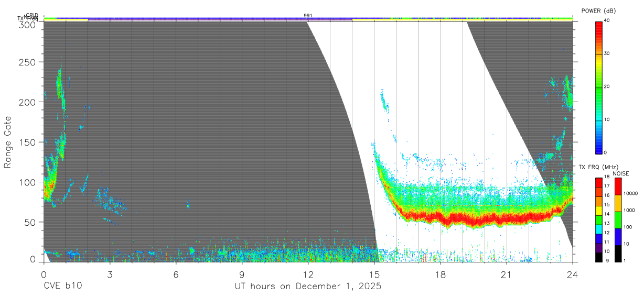The image size is (644, 297).
Task: Pick the red 17–18 MHz swatch in TX FRQ legend
Action: click(x=599, y=182)
